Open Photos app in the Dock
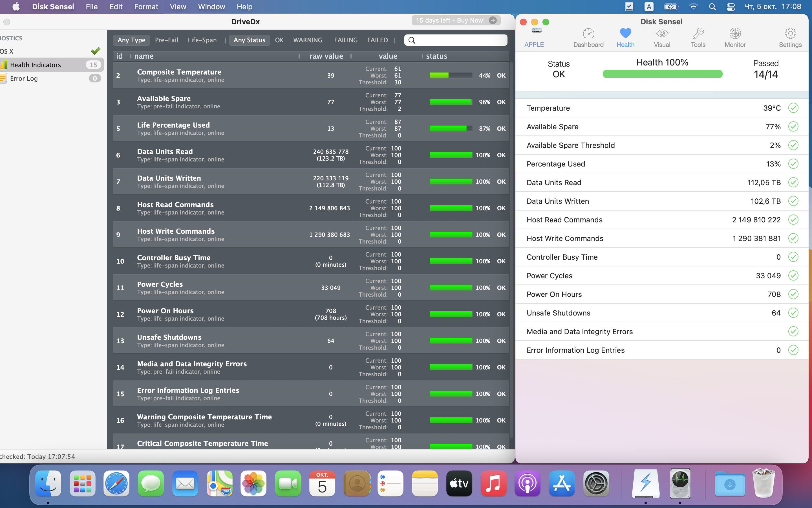812x508 pixels. (x=253, y=483)
